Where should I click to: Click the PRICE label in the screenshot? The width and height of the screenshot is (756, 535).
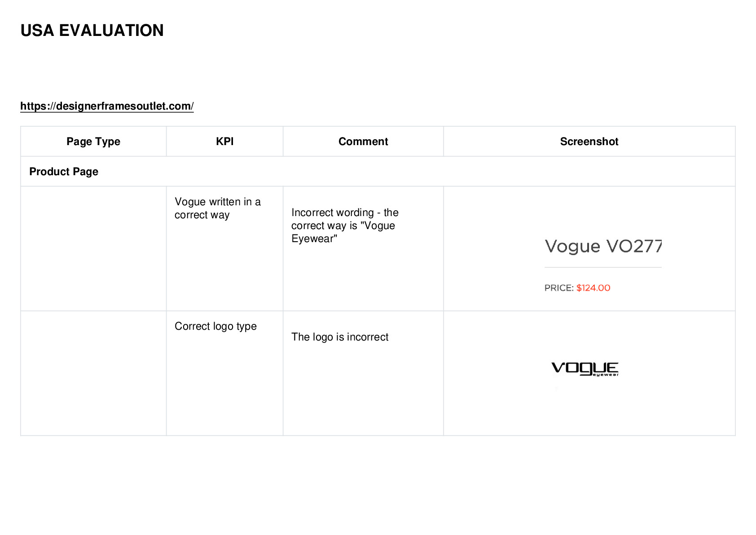pyautogui.click(x=559, y=288)
